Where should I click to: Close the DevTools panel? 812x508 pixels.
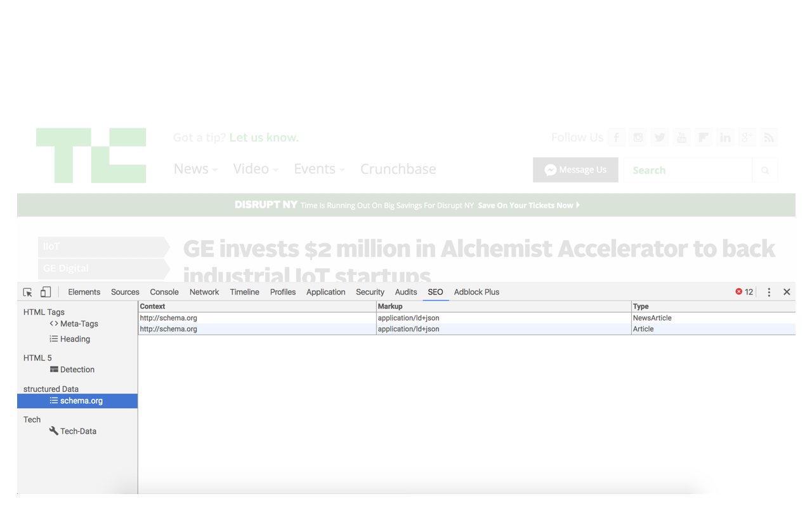coord(787,292)
